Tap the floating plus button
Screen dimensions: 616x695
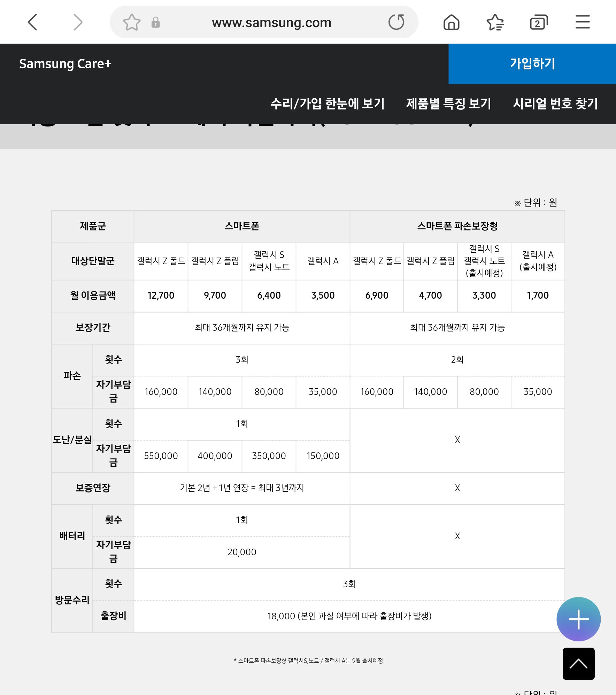point(578,619)
